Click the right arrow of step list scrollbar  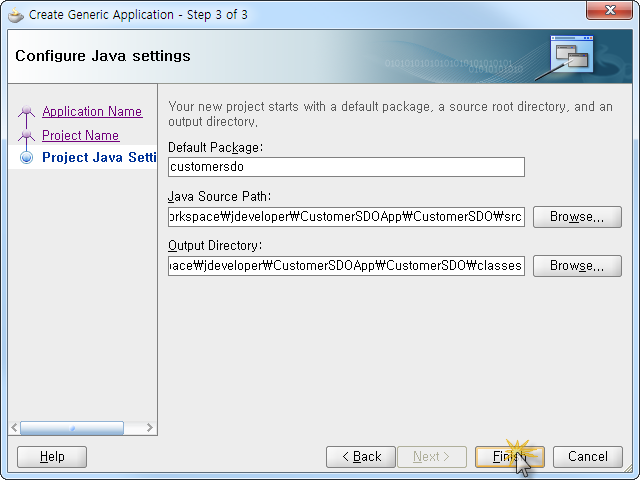(x=150, y=428)
